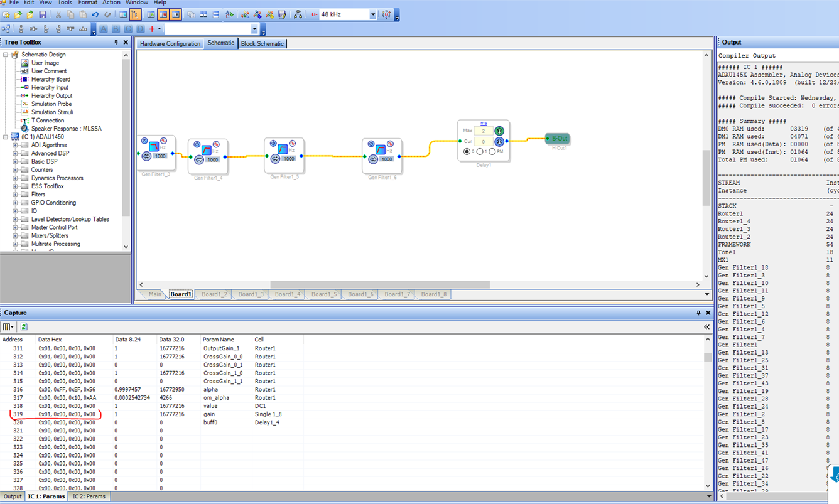This screenshot has width=839, height=504.
Task: Click the Undo arrow toolbar icon
Action: click(x=95, y=14)
